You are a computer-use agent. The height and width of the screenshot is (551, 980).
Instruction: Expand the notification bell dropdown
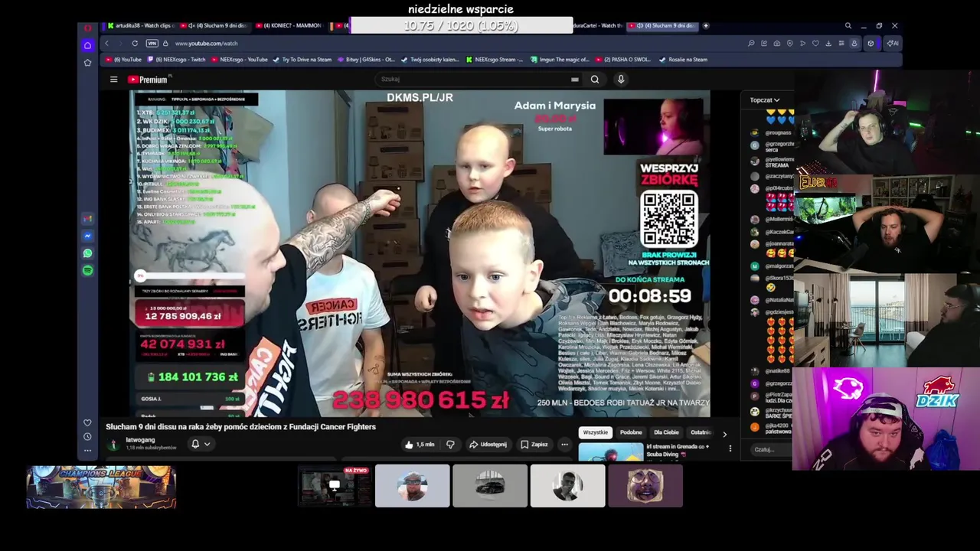coord(201,445)
